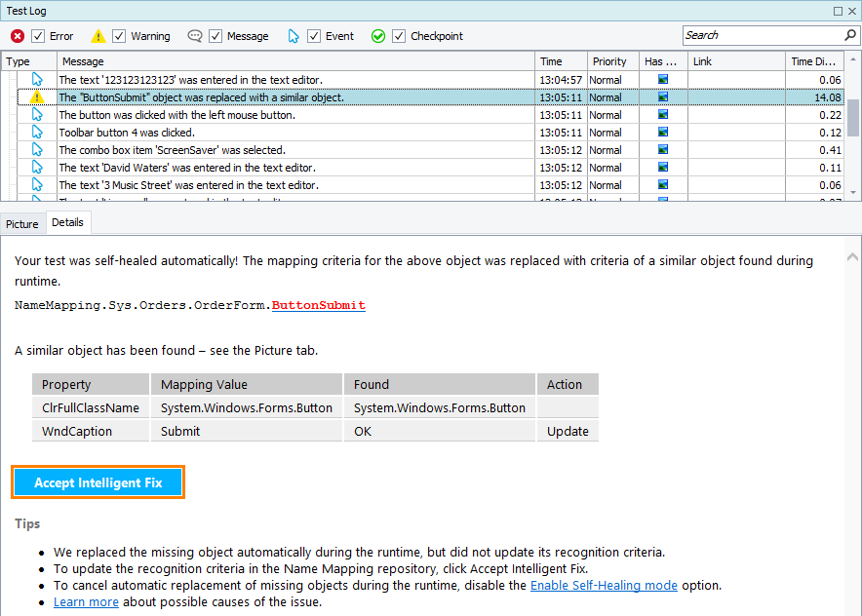Select the Details tab
This screenshot has height=616, width=862.
[67, 222]
